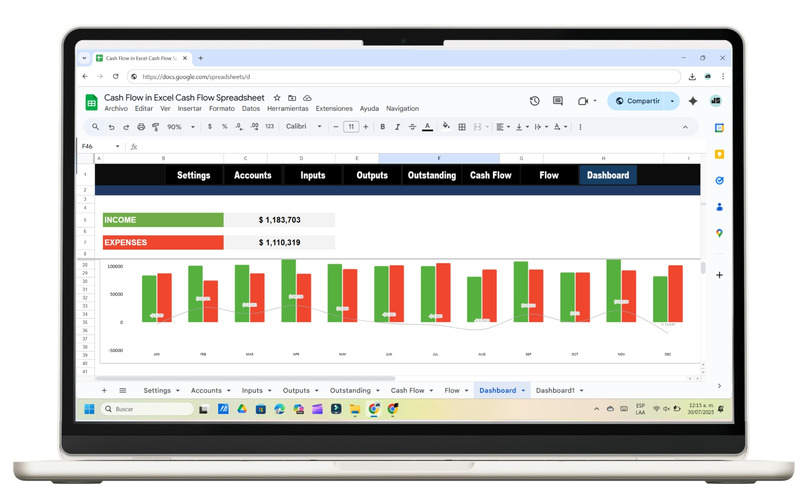Open the toolbar three-dot overflow menu

pos(580,127)
